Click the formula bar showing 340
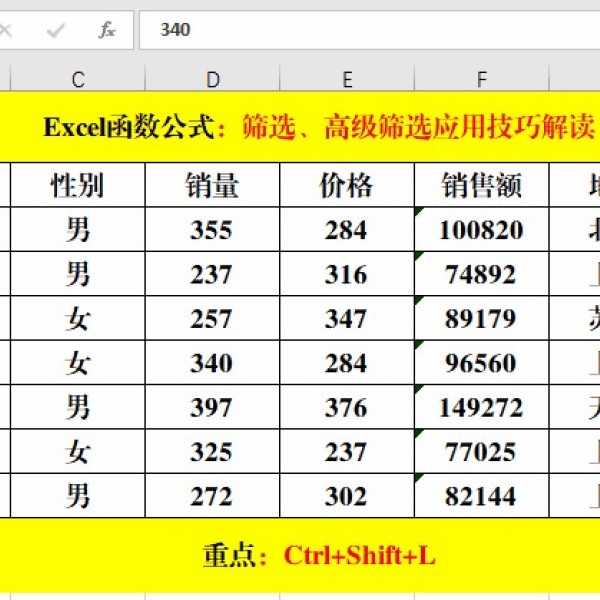The height and width of the screenshot is (600, 600). (x=369, y=30)
